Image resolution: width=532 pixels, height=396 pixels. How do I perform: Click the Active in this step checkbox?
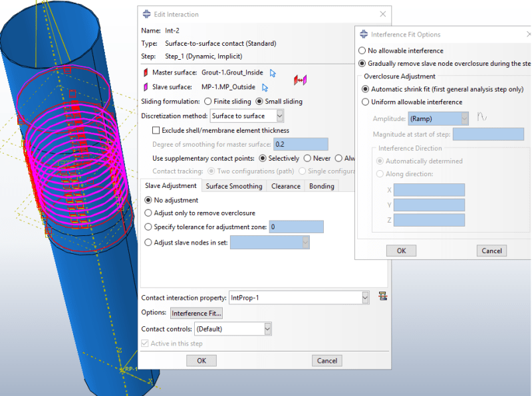pos(145,343)
